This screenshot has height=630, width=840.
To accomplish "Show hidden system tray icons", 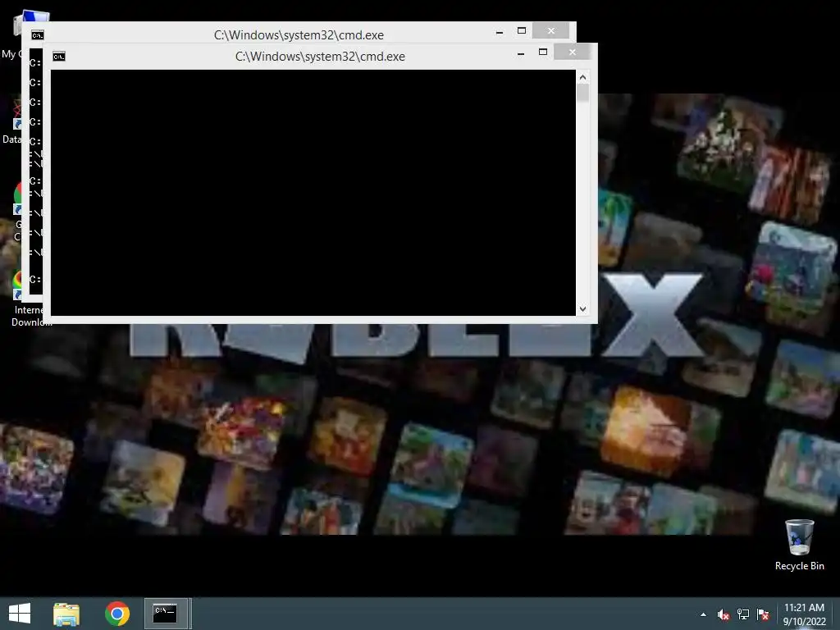I will (x=703, y=614).
